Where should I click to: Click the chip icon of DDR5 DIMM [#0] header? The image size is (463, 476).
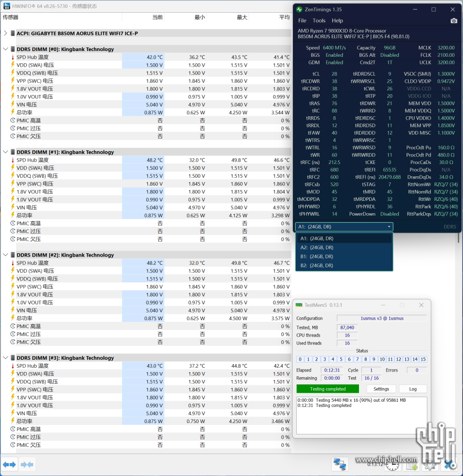[13, 49]
